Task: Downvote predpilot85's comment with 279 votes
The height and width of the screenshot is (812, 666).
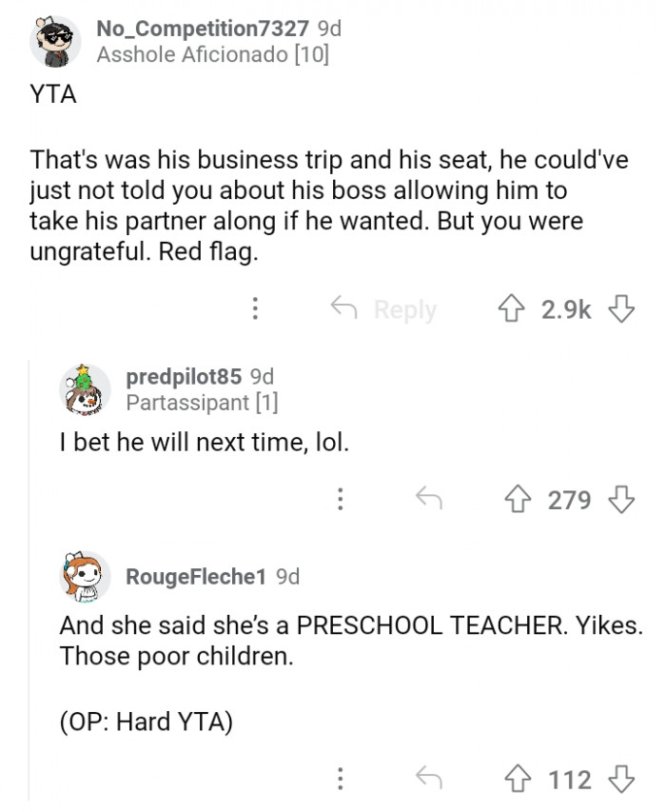Action: click(x=621, y=499)
